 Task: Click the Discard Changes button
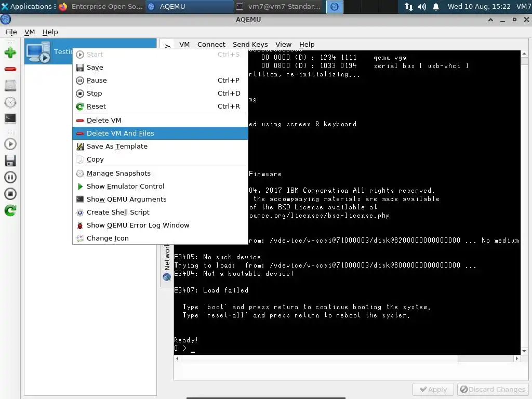[x=493, y=389]
